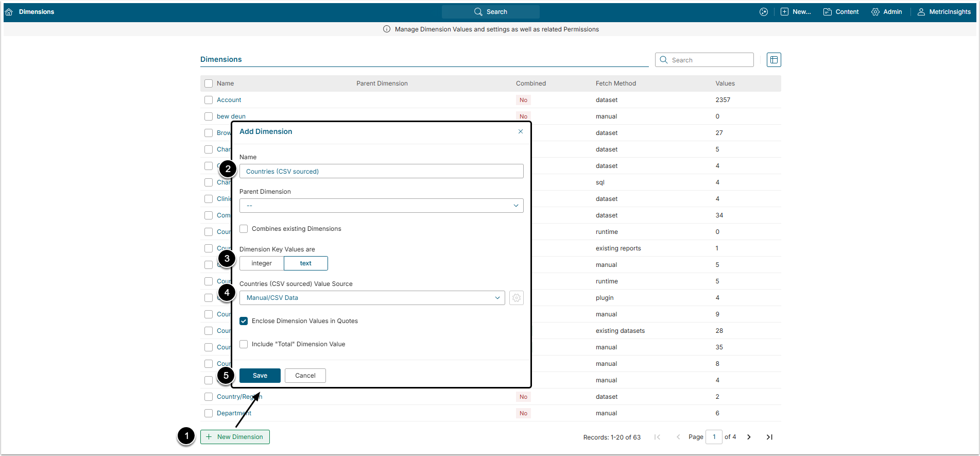Cancel the Add Dimension dialog

click(x=305, y=376)
